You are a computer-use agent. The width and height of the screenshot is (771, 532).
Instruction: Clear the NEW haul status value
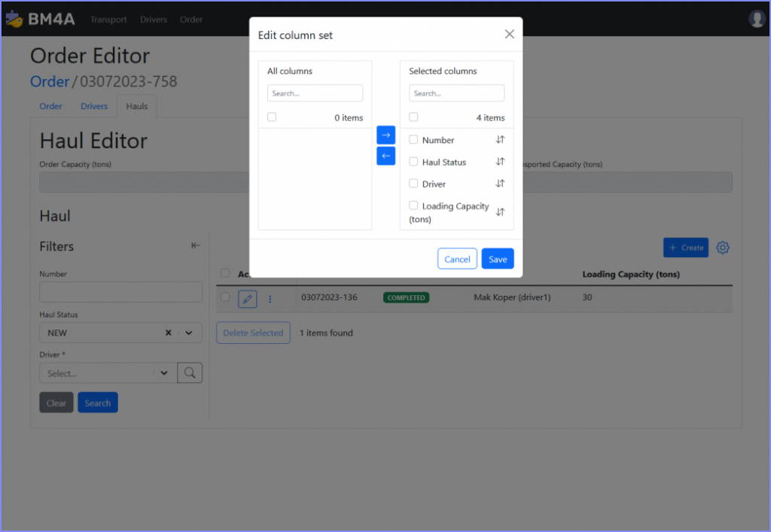coord(168,333)
